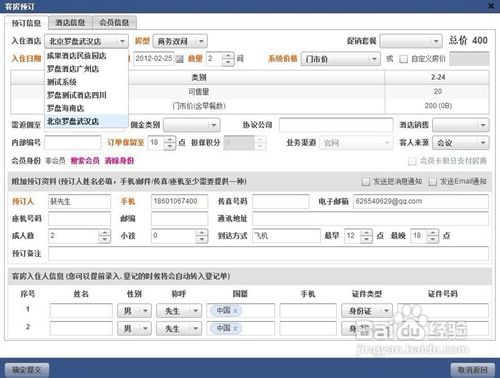Increase the 订单保留至 hour stepper
The height and width of the screenshot is (378, 500).
(170, 139)
